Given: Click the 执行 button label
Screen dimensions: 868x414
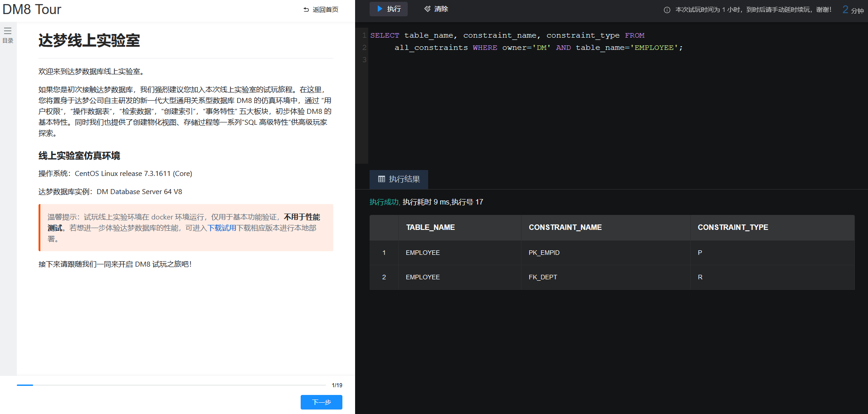Looking at the screenshot, I should coord(394,9).
